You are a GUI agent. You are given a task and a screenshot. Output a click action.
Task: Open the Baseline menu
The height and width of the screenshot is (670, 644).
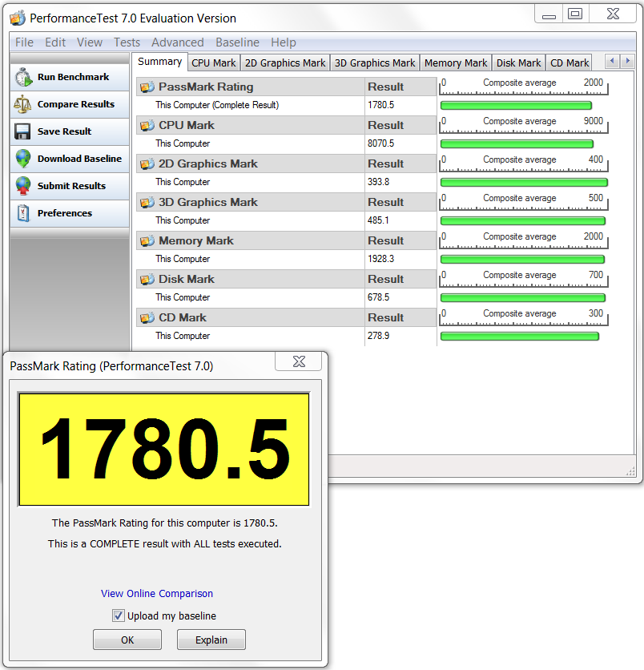pyautogui.click(x=237, y=42)
